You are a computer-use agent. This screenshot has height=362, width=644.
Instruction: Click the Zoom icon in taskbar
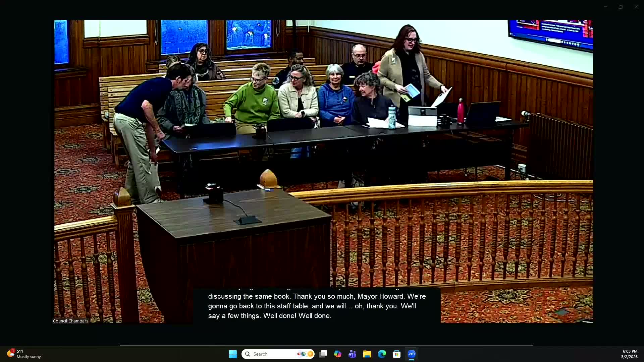click(412, 354)
